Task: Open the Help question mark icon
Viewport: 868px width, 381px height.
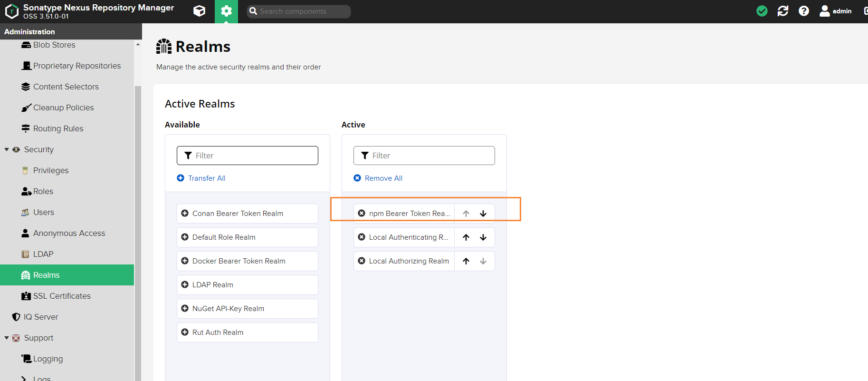Action: tap(804, 11)
